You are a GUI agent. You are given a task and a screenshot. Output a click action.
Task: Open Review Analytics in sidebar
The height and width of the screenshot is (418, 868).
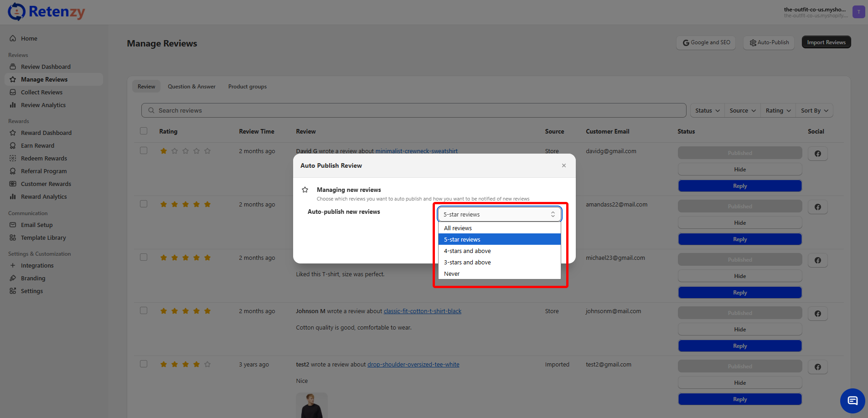point(43,105)
